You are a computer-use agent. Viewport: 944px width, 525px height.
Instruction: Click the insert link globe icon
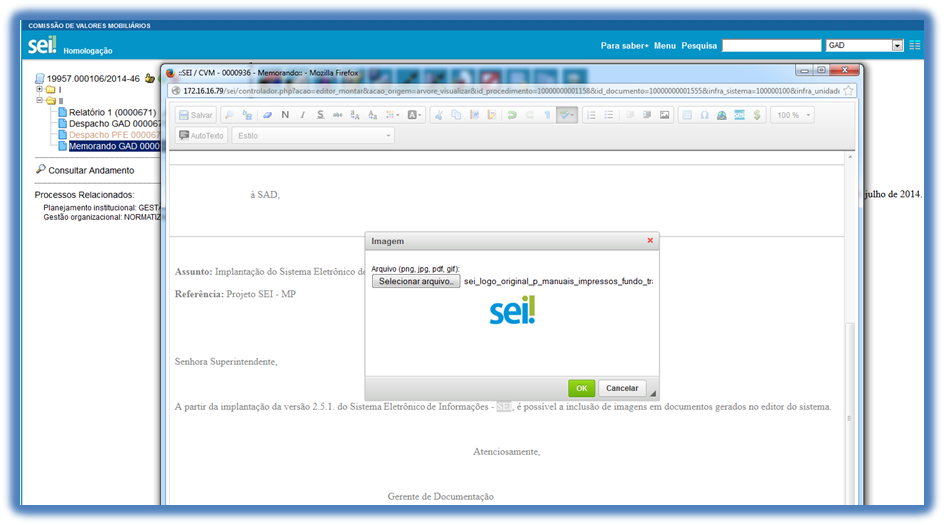coord(722,115)
